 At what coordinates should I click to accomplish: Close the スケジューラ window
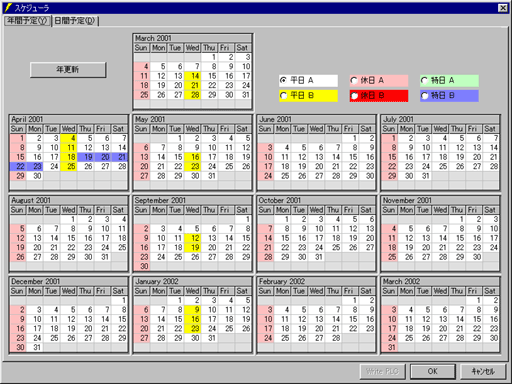coord(503,8)
